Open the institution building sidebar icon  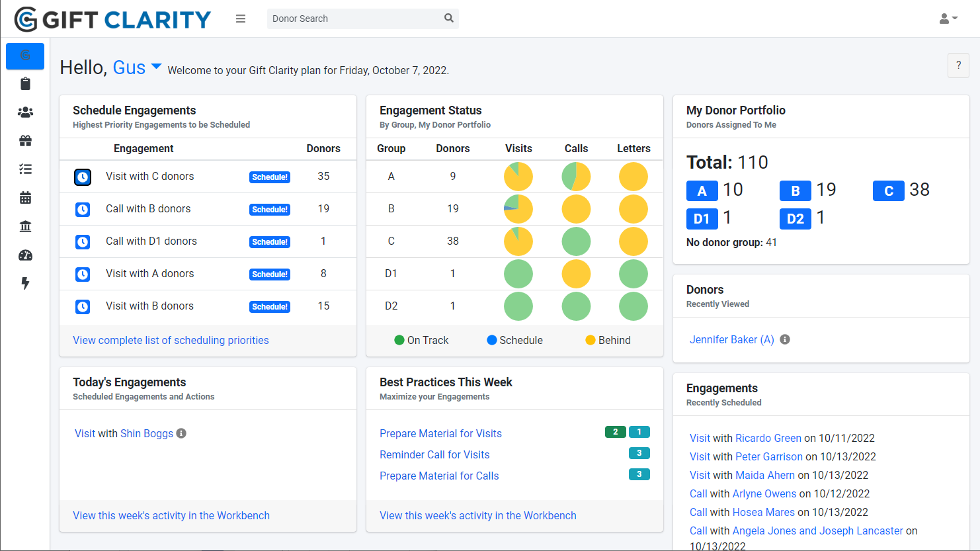(x=25, y=226)
